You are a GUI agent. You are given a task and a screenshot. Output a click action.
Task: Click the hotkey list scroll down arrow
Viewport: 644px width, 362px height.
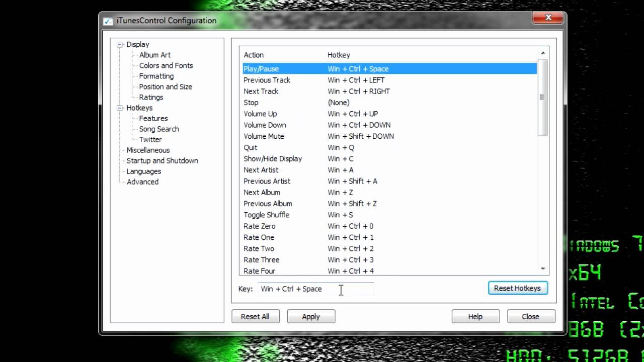point(543,269)
